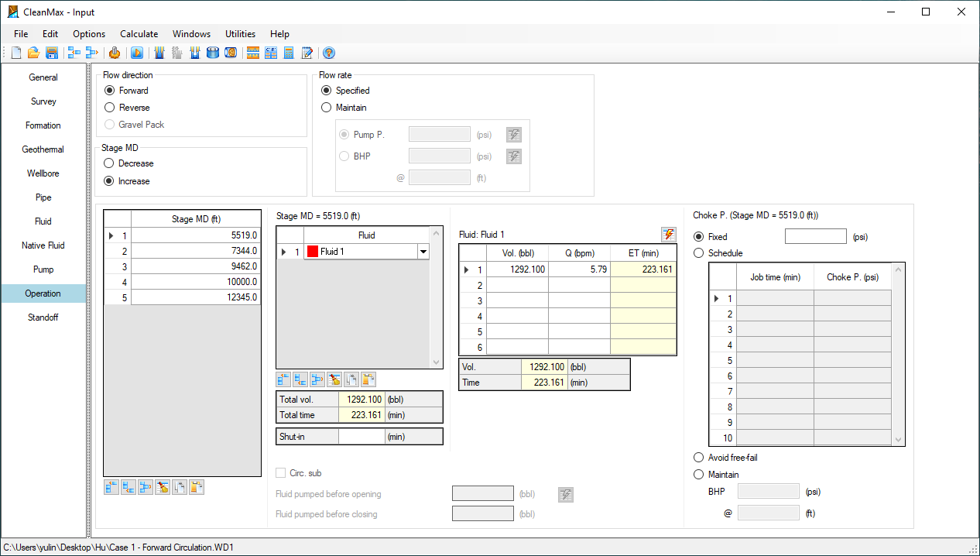This screenshot has height=556, width=980.
Task: Select Maintain flow rate option
Action: [326, 108]
